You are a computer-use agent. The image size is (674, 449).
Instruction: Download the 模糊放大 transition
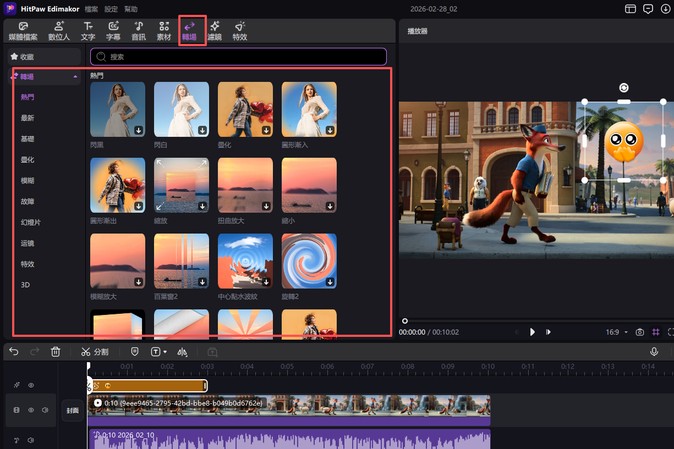click(x=138, y=282)
